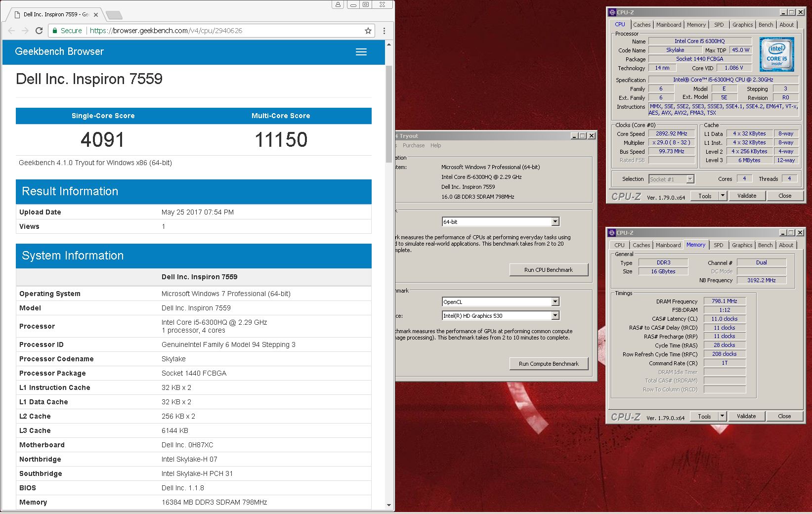Click CPU-Z title icon in top window
This screenshot has height=514, width=812.
[612, 12]
